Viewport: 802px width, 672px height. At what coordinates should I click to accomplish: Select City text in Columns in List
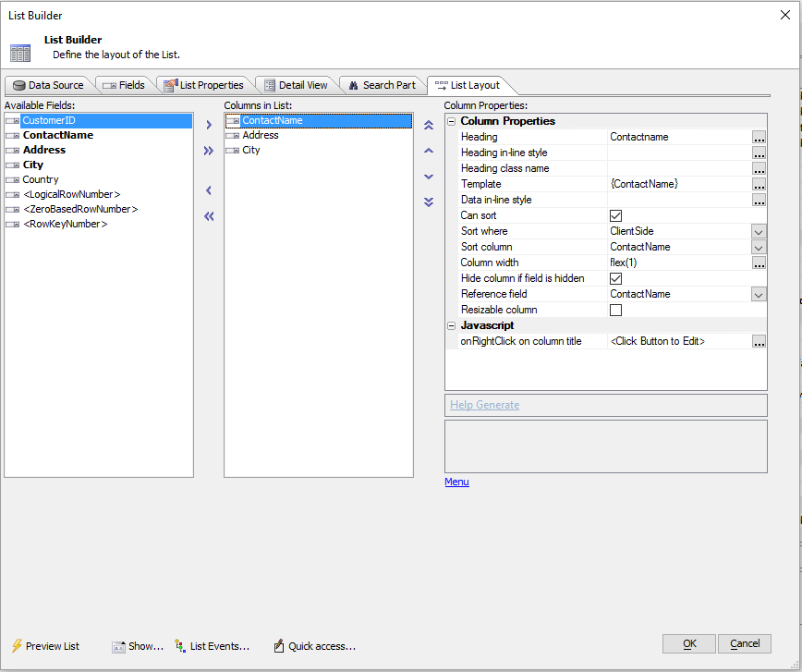click(251, 150)
